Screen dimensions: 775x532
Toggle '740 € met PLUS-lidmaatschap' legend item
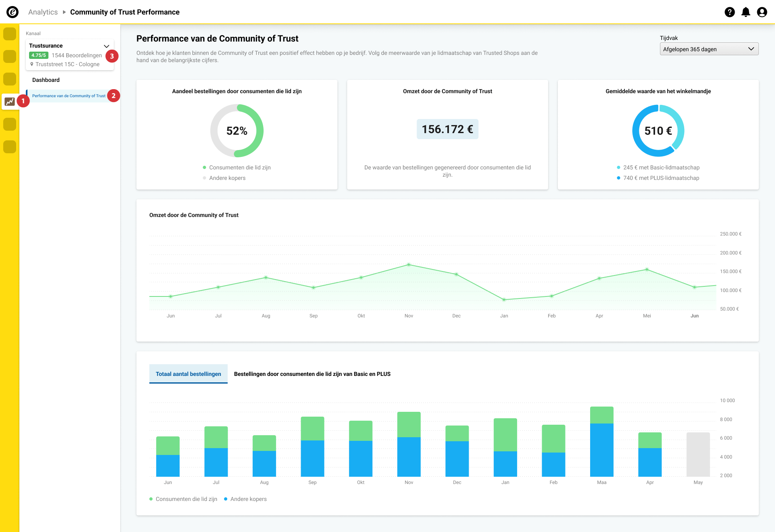click(661, 178)
